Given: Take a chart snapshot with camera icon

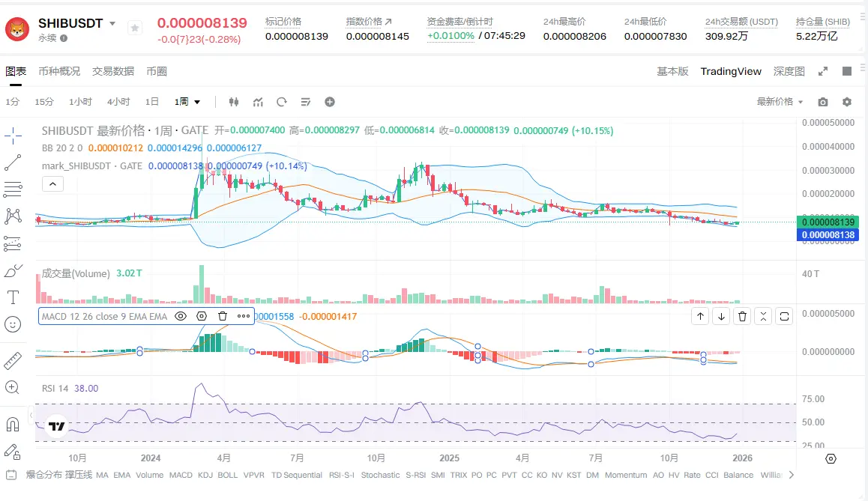Looking at the screenshot, I should [823, 102].
